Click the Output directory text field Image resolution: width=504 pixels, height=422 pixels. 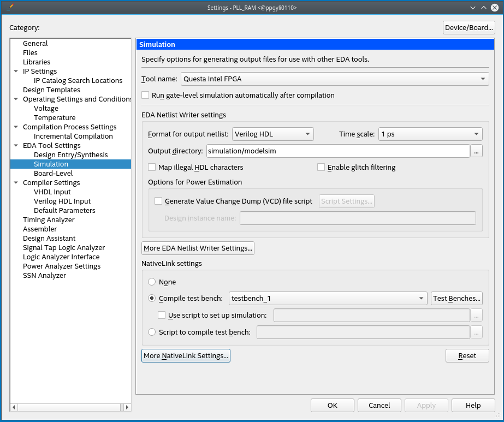click(x=337, y=151)
